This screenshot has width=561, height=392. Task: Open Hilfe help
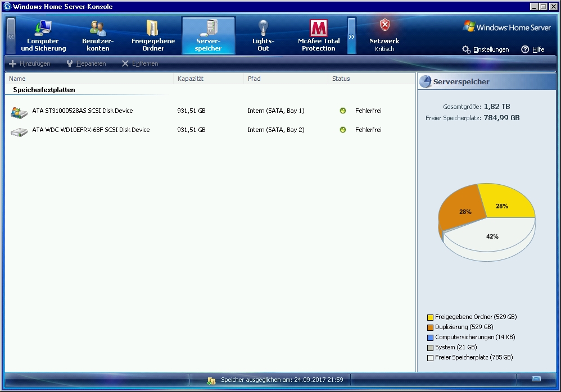pos(533,49)
